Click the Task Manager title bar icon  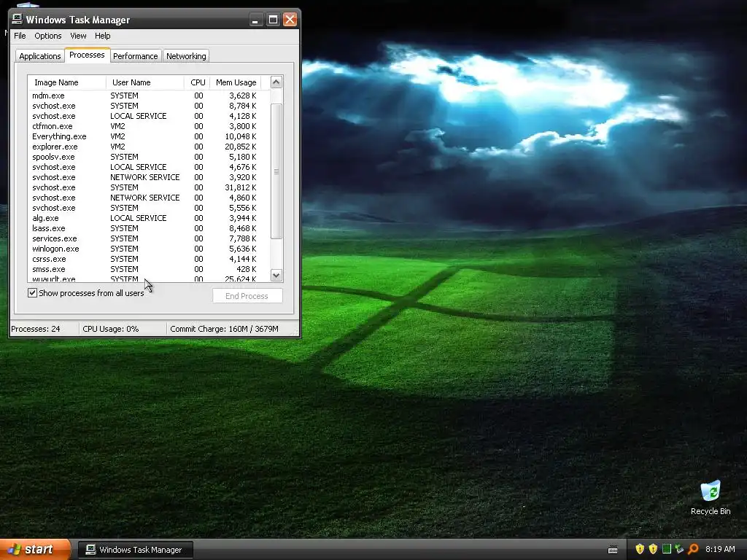(18, 19)
